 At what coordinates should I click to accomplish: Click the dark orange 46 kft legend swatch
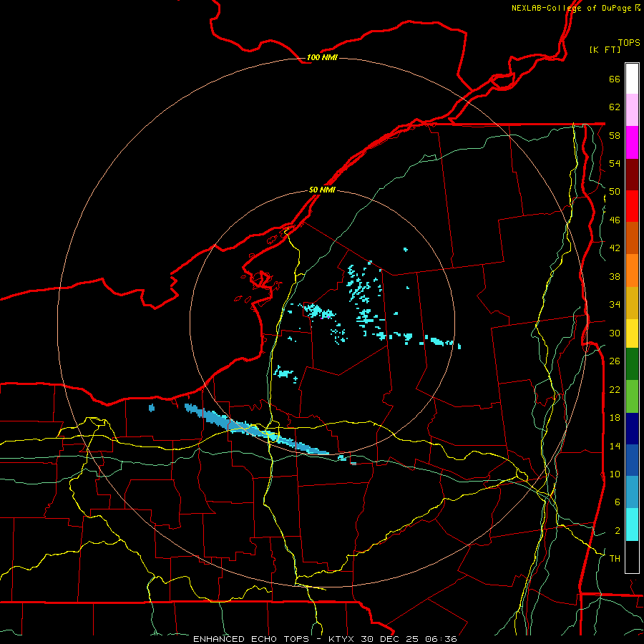point(632,238)
